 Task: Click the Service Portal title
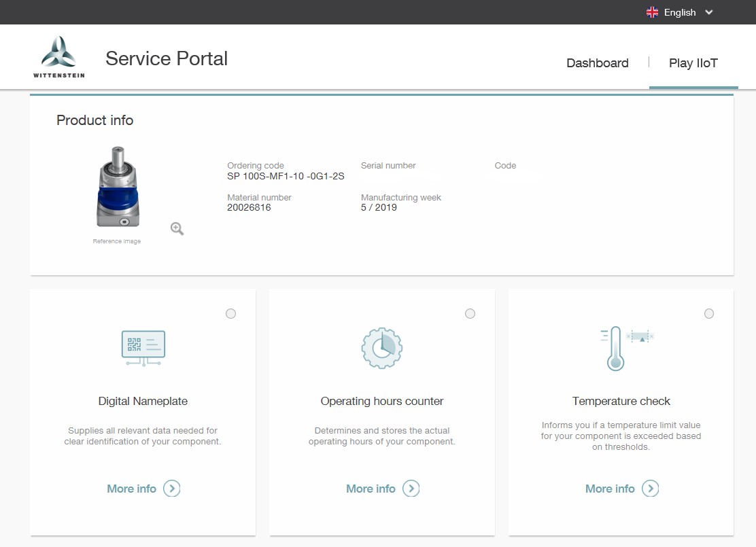coord(167,58)
